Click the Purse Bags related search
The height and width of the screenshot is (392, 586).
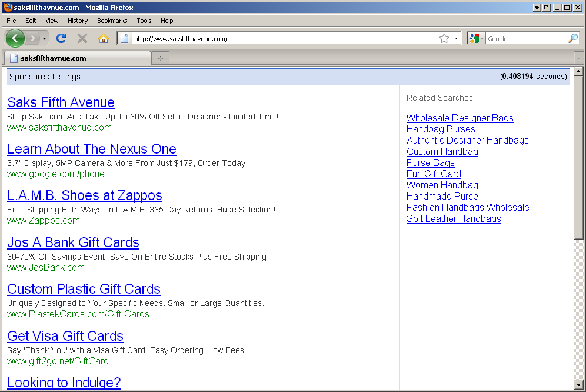pos(431,162)
